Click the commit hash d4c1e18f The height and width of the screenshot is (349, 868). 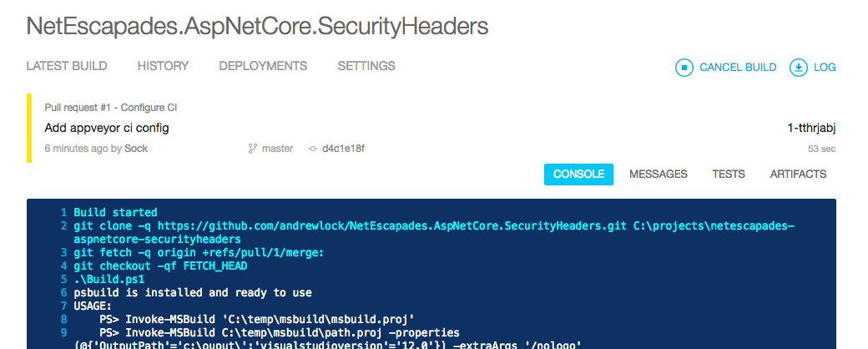(343, 149)
